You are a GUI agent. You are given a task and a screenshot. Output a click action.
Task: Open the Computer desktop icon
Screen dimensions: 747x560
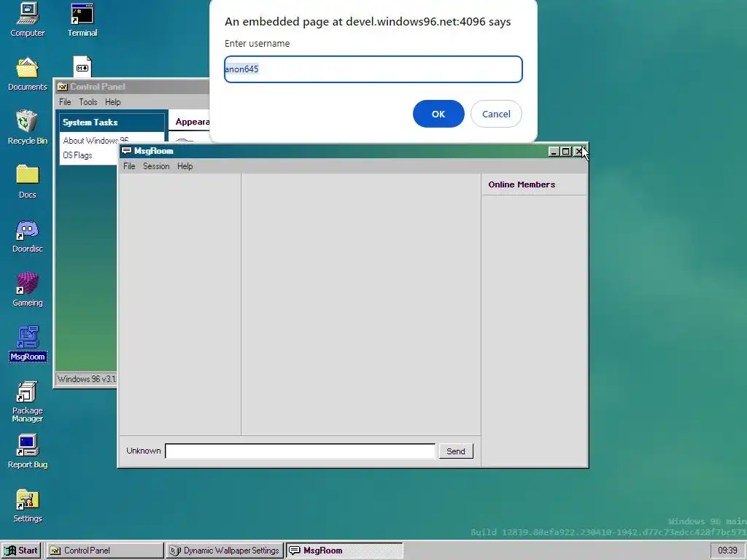tap(27, 20)
